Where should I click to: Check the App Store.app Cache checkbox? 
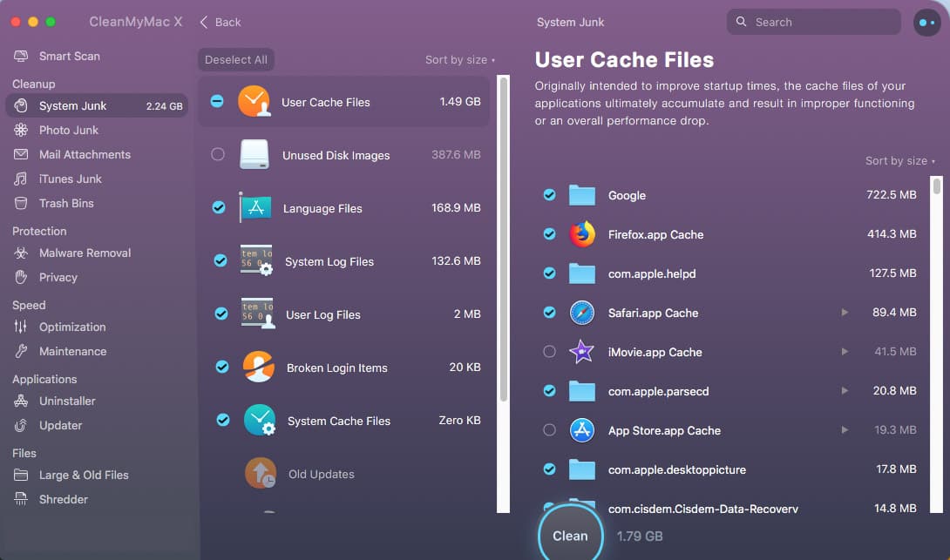pos(550,430)
